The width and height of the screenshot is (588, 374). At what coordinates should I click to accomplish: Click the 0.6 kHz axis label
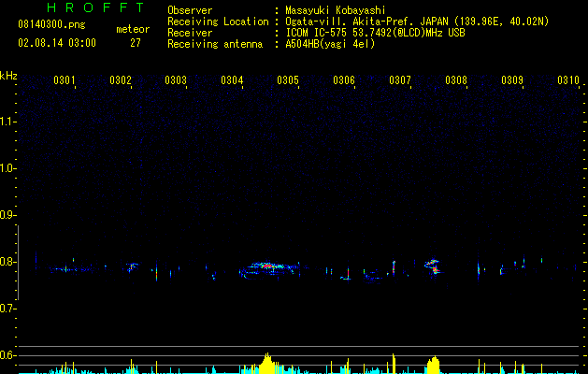(7, 355)
